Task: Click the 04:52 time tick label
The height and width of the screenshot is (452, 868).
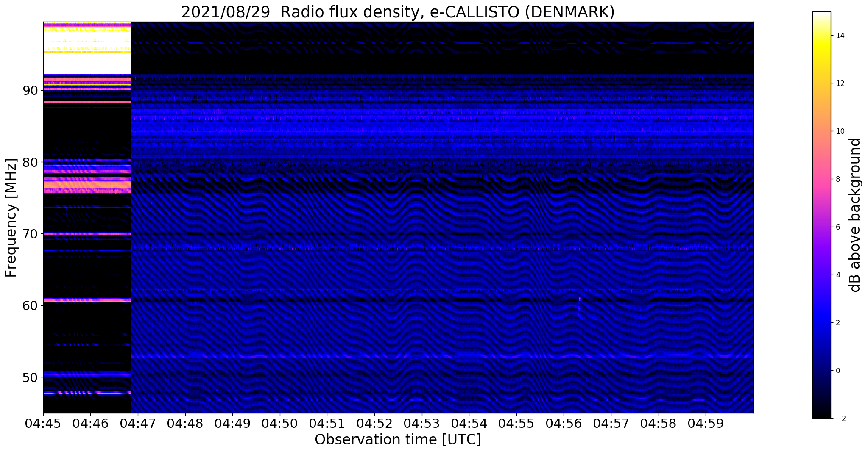Action: (x=374, y=423)
